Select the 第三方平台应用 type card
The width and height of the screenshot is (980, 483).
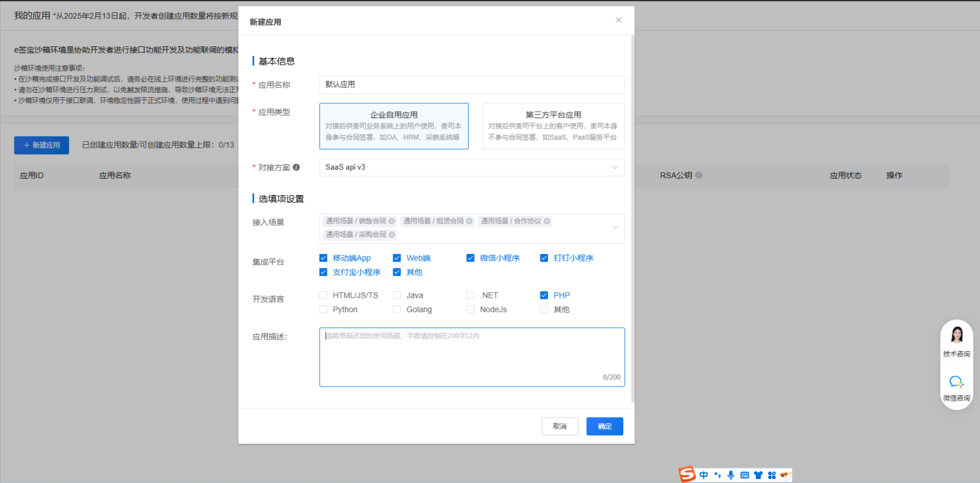click(553, 126)
